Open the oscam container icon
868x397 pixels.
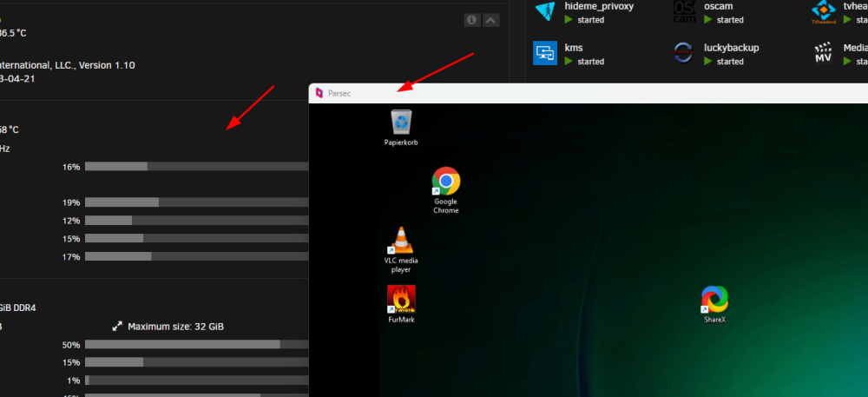click(684, 12)
